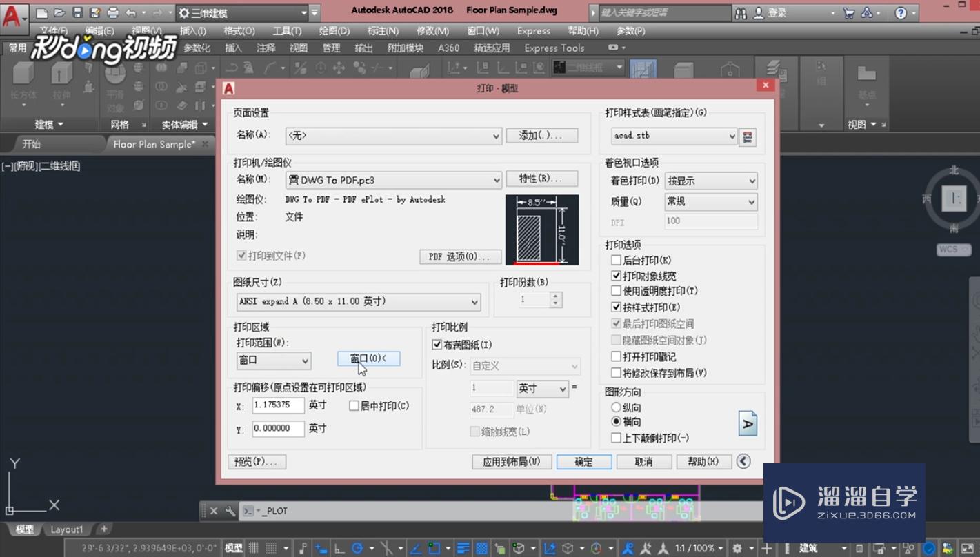Open the 工具(T) menu
Viewport: 980px width, 557px height.
coord(287,31)
